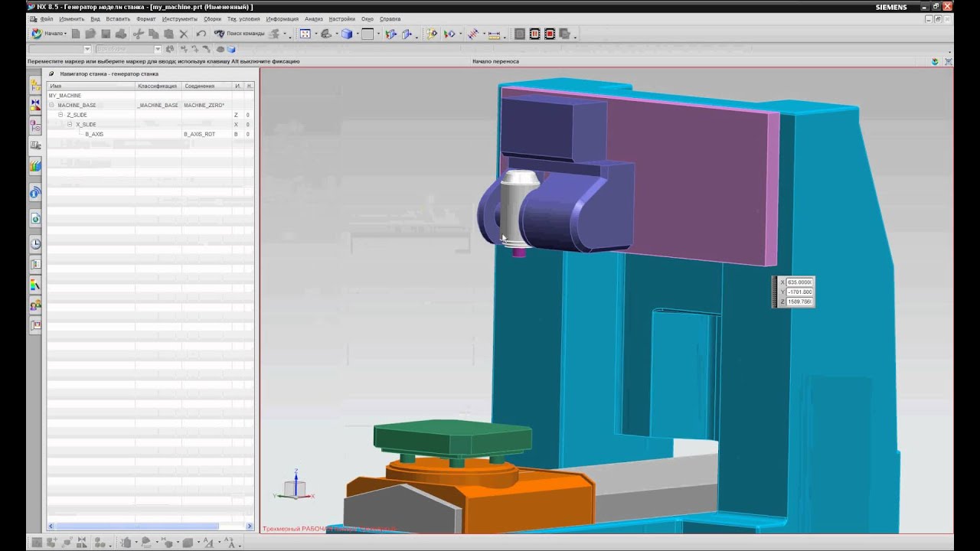
Task: Pin the Навигатор станка panel
Action: click(51, 74)
